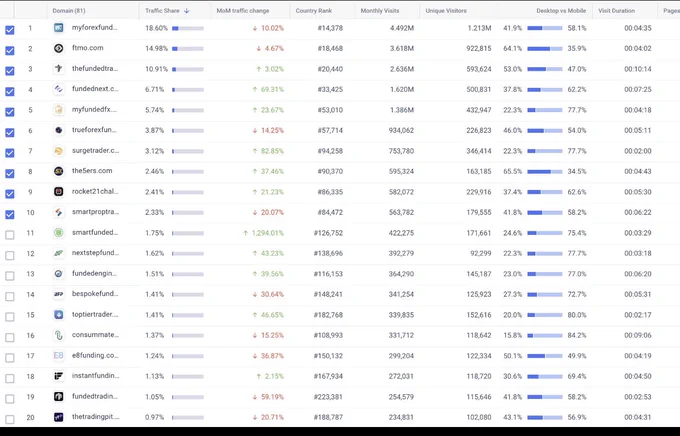Sort by Desktop vs Mobile column
Viewport: 680px width, 436px height.
point(561,11)
